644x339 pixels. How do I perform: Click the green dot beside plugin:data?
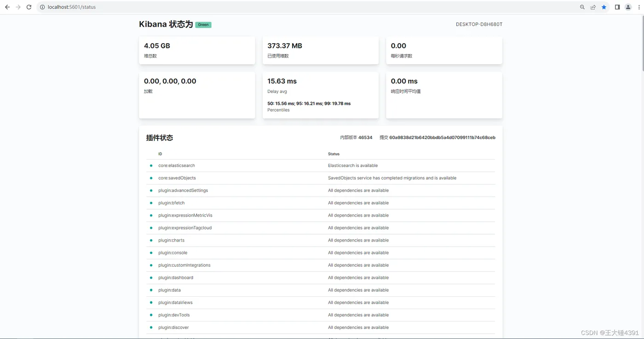(151, 290)
